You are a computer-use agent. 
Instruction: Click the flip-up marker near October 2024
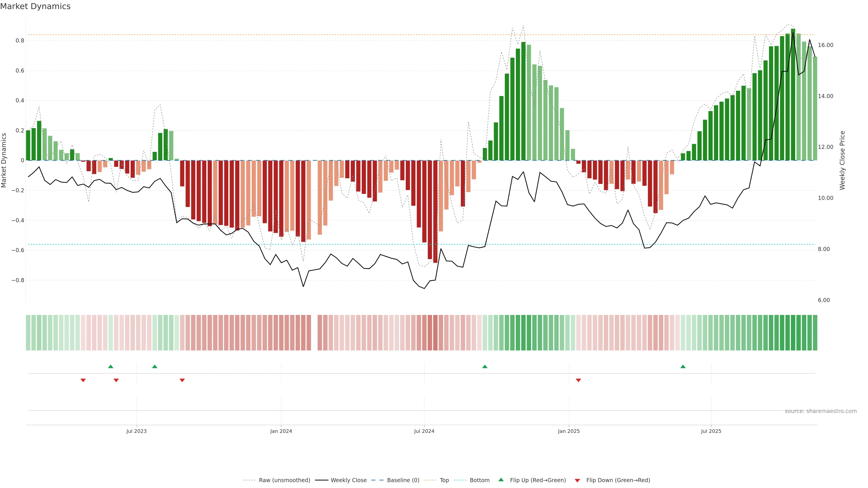[x=485, y=366]
